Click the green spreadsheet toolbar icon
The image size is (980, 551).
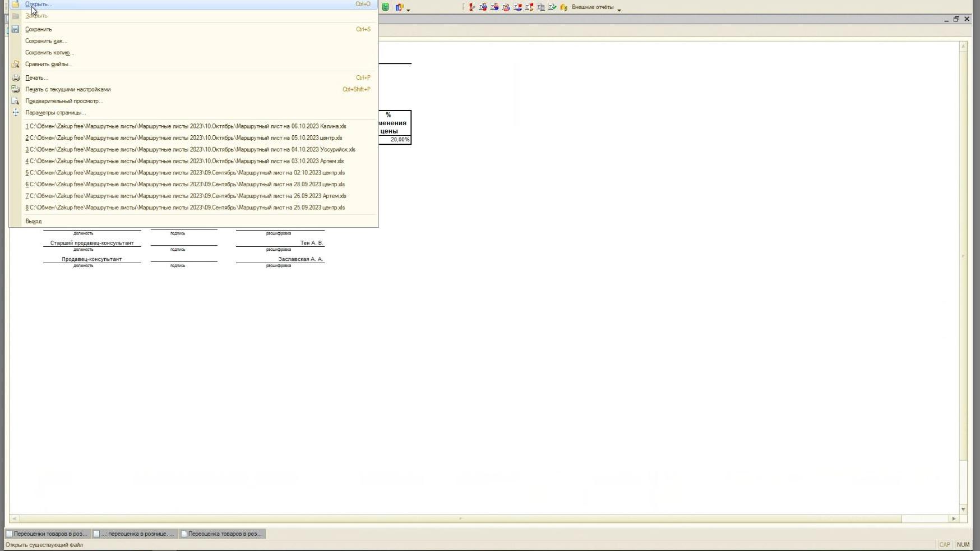386,7
